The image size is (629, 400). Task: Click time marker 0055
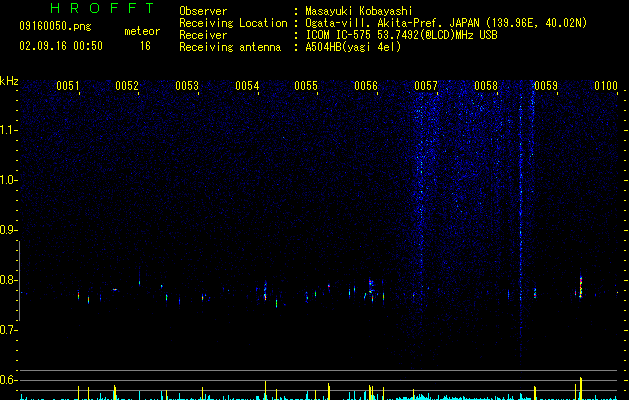pyautogui.click(x=306, y=86)
